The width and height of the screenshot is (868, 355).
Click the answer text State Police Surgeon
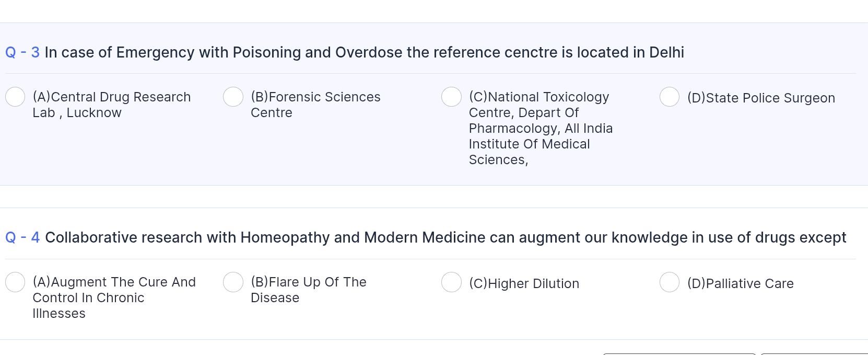(x=761, y=98)
